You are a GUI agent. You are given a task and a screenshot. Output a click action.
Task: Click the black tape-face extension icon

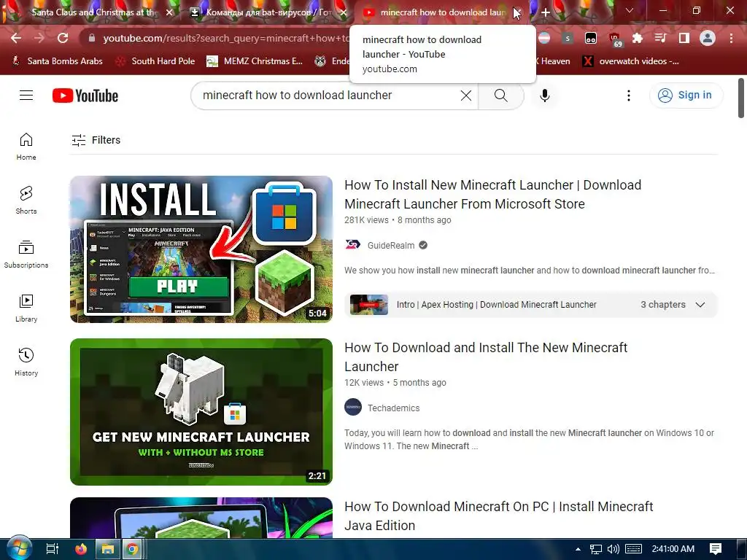tap(591, 38)
